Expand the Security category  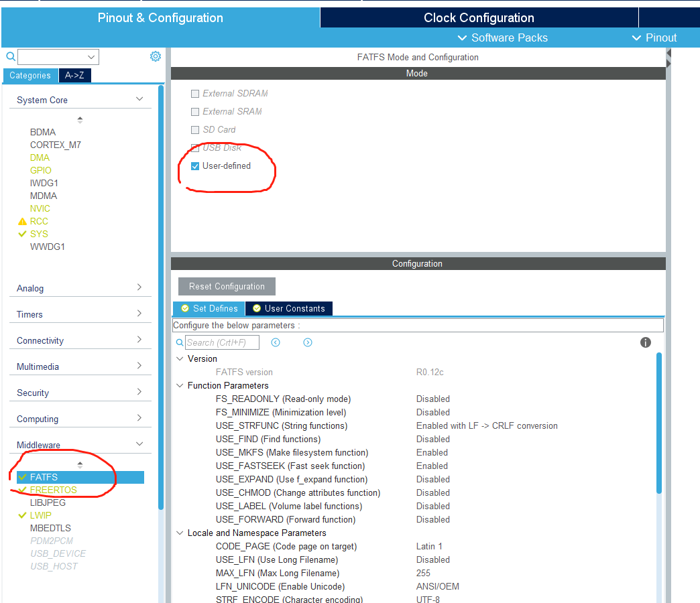[x=139, y=391]
